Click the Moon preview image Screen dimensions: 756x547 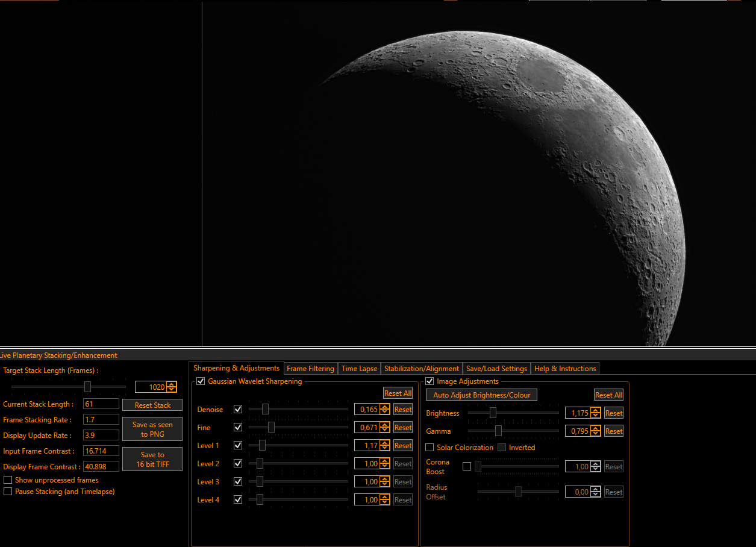(x=479, y=174)
